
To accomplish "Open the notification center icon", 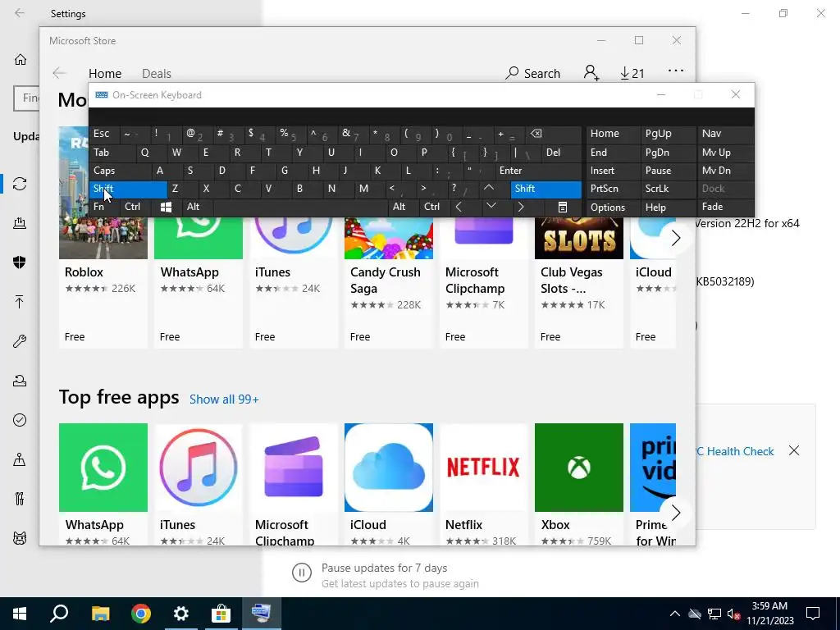I will (813, 614).
